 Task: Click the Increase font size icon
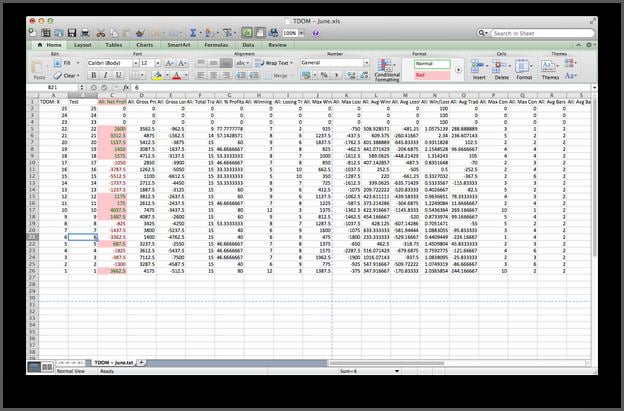point(169,63)
